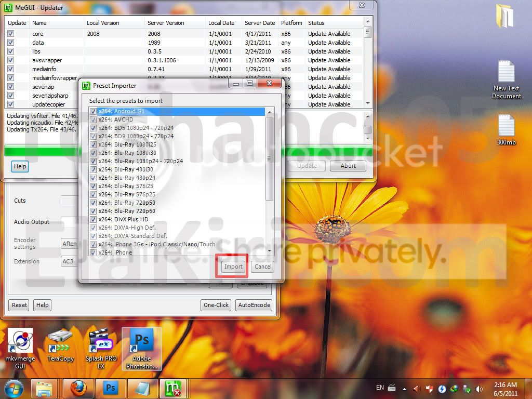Click the One-Click button

216,305
